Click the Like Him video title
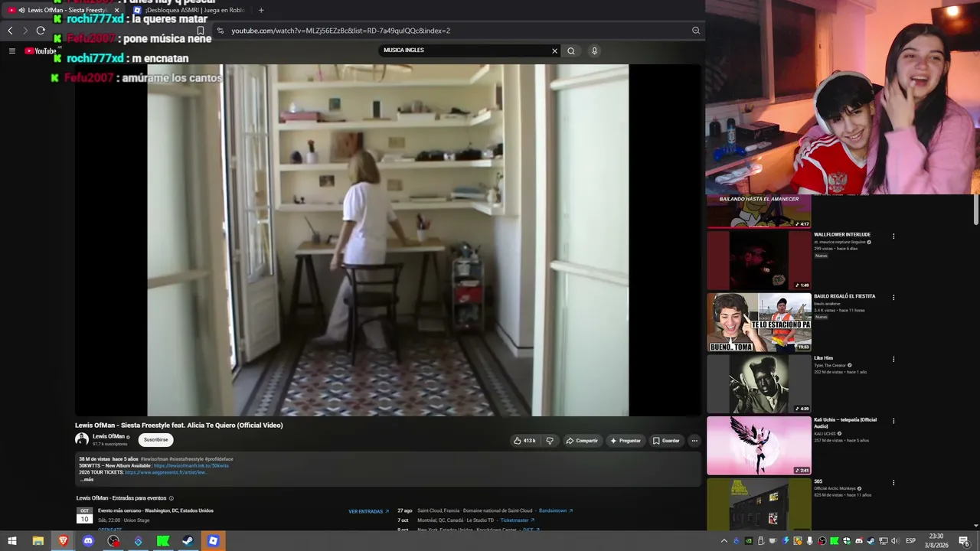Image resolution: width=980 pixels, height=551 pixels. pyautogui.click(x=823, y=358)
